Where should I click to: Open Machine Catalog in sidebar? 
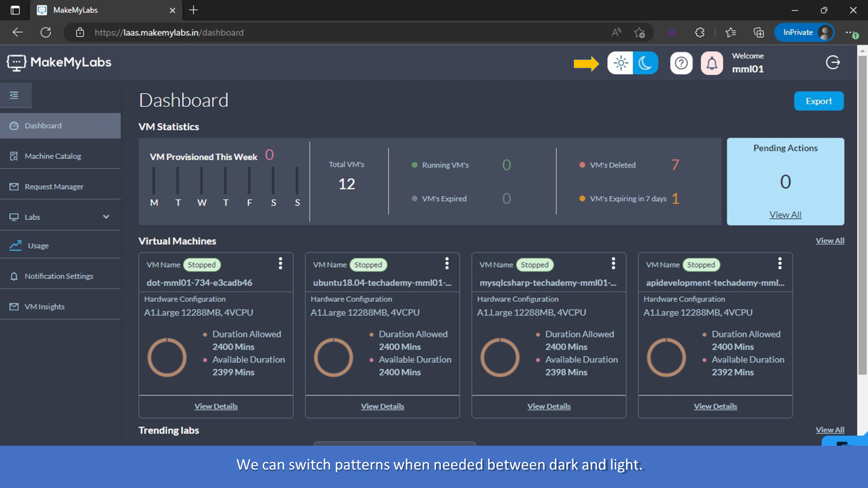pyautogui.click(x=60, y=156)
